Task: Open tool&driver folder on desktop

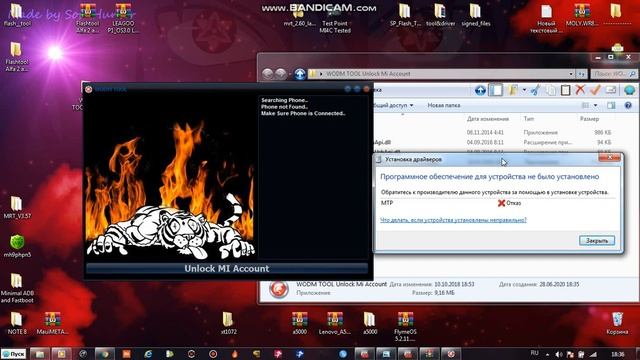Action: [x=440, y=15]
